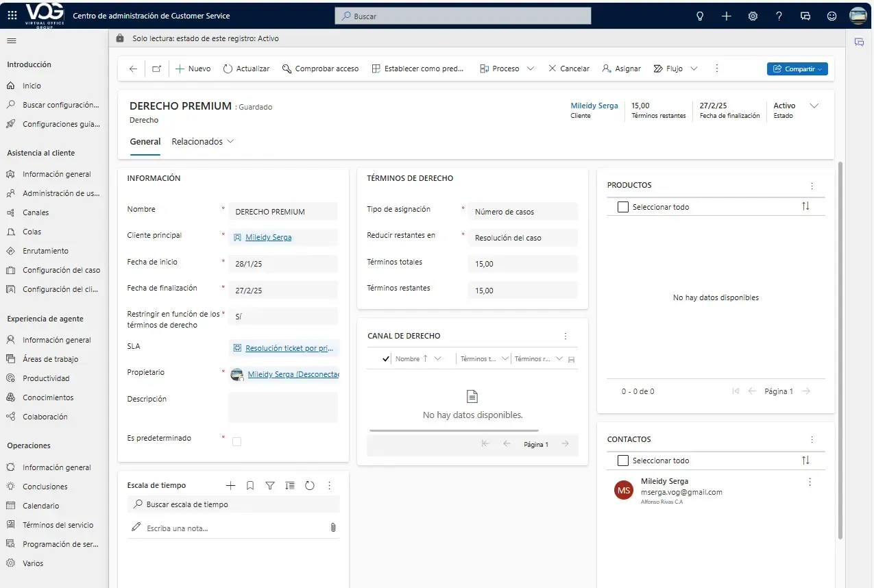Check Seleccionar todo in Productos

click(623, 207)
